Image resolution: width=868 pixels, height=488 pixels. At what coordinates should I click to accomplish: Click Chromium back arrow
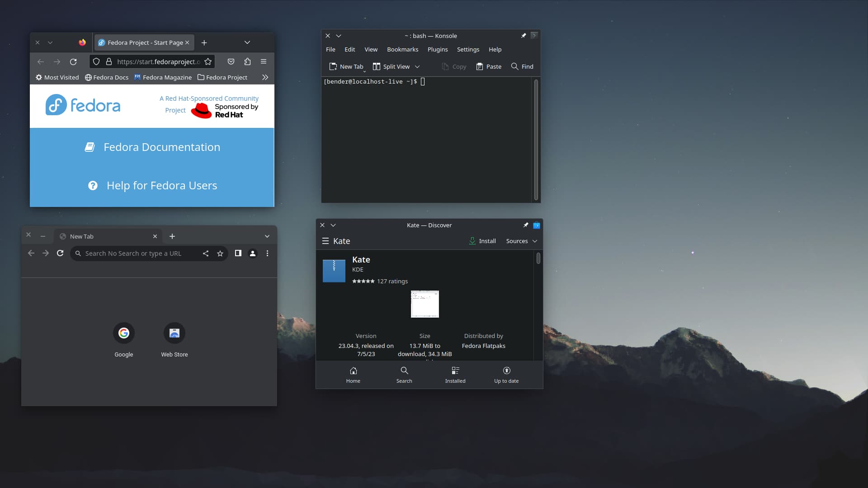[31, 253]
